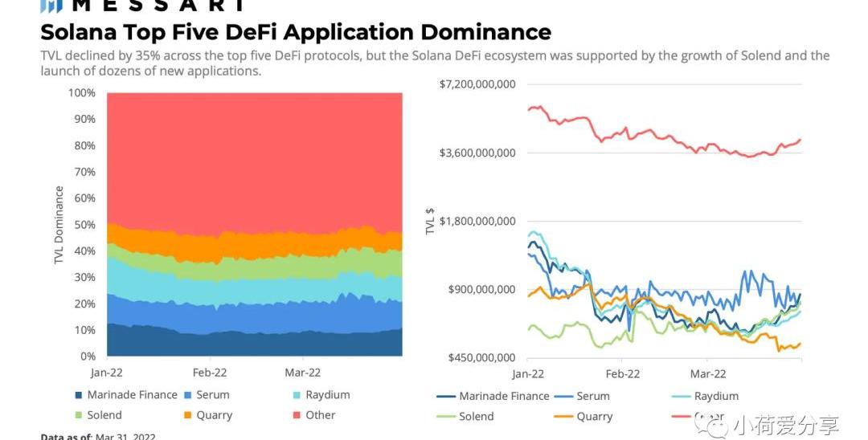Image resolution: width=868 pixels, height=440 pixels.
Task: Click the 30% axis label
Action: pos(84,278)
